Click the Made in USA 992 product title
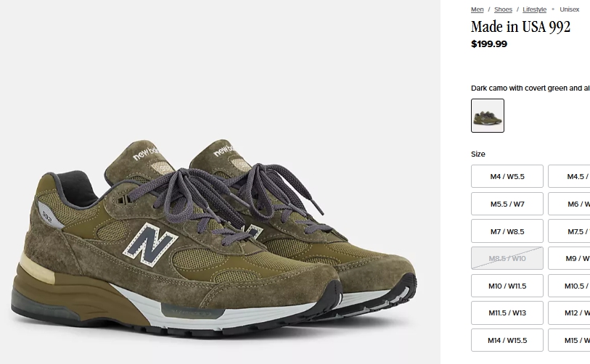Screen dimensions: 590x364 [x=520, y=27]
